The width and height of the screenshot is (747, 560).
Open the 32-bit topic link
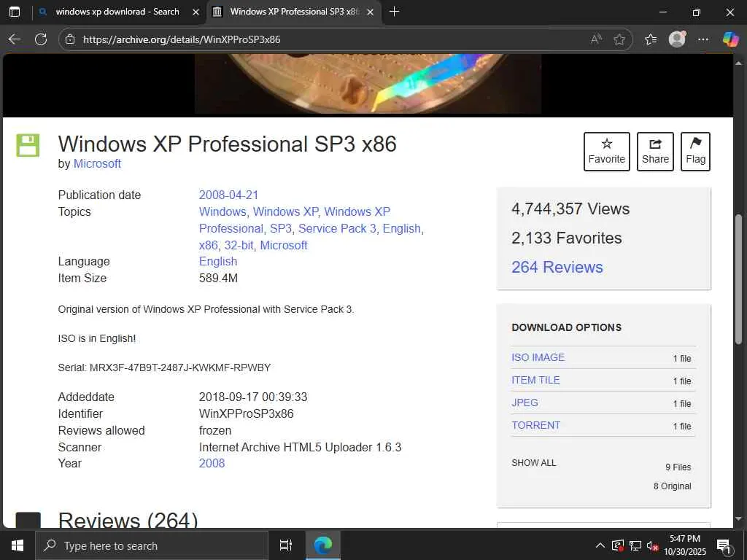pyautogui.click(x=239, y=245)
